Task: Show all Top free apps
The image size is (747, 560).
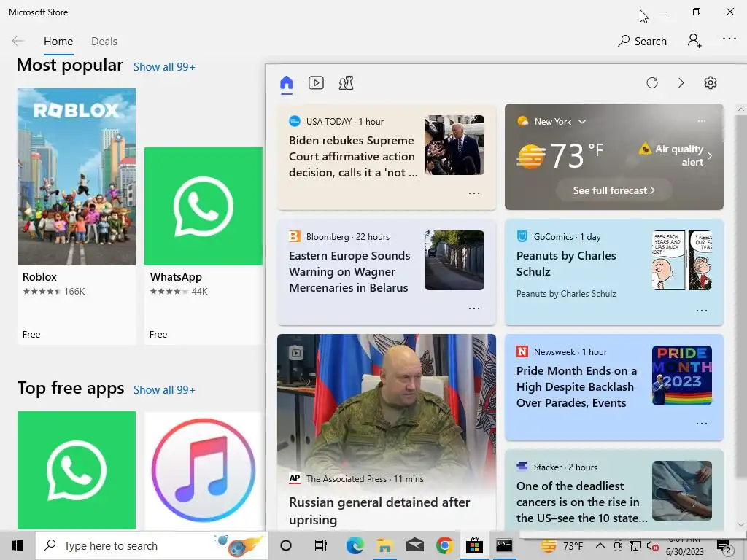Action: [164, 390]
